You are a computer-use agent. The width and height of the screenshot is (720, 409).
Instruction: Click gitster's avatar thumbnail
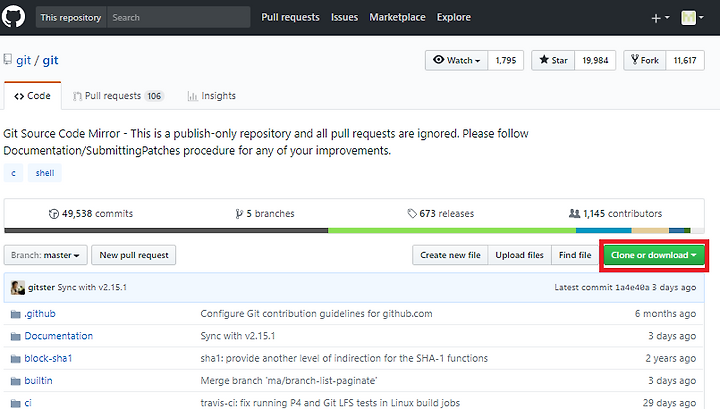[18, 288]
